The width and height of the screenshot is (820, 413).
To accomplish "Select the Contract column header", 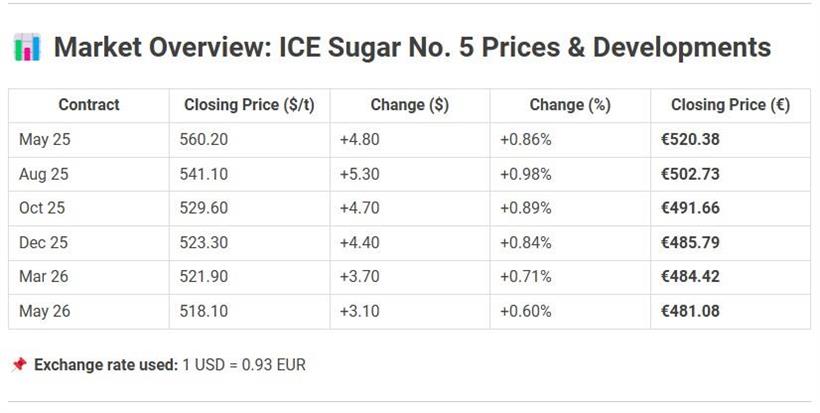I will (89, 105).
